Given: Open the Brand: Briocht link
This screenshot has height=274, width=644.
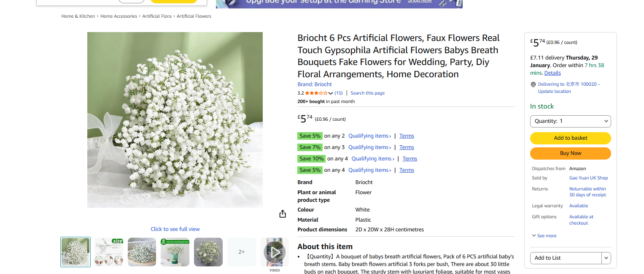Looking at the screenshot, I should tap(315, 84).
